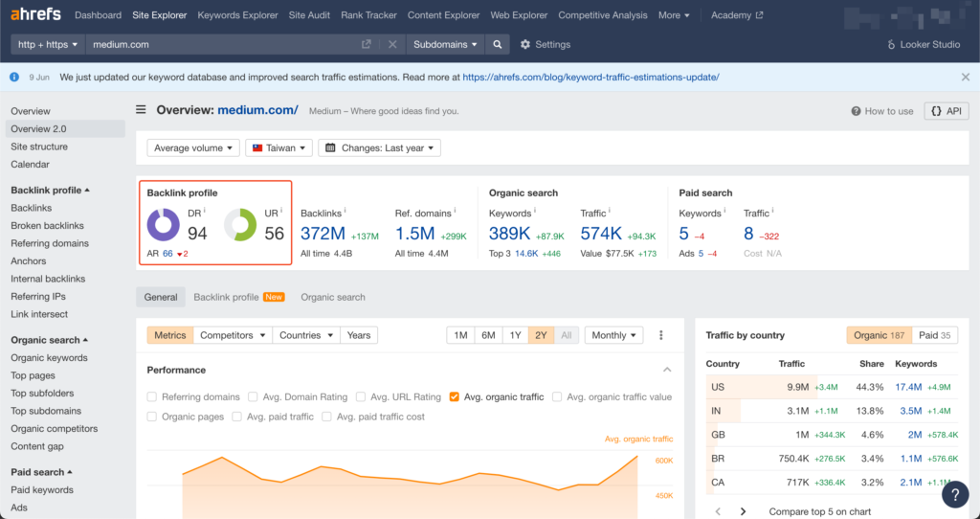Uncheck Avg. organic traffic checkbox
The height and width of the screenshot is (519, 980).
[x=455, y=396]
